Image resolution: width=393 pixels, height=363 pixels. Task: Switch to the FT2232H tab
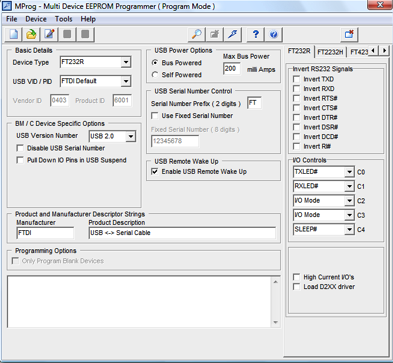pos(330,52)
